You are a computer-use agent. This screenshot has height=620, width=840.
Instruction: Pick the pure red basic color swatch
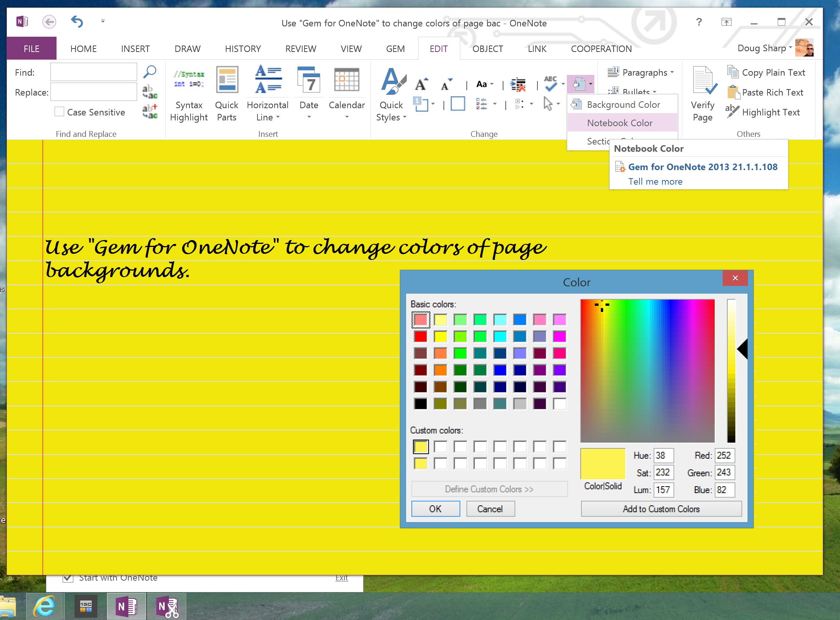click(421, 336)
